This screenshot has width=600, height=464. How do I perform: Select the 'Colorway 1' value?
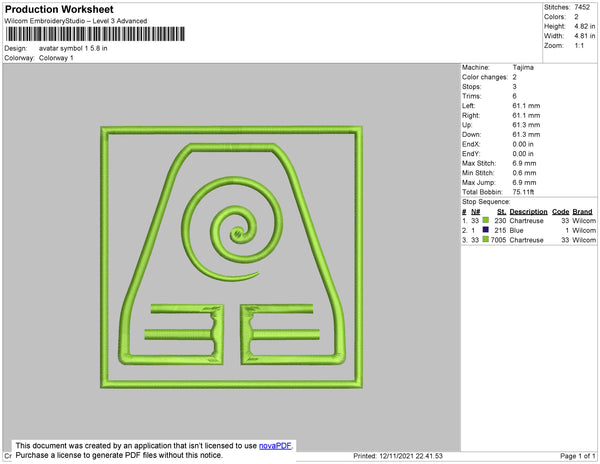click(56, 58)
